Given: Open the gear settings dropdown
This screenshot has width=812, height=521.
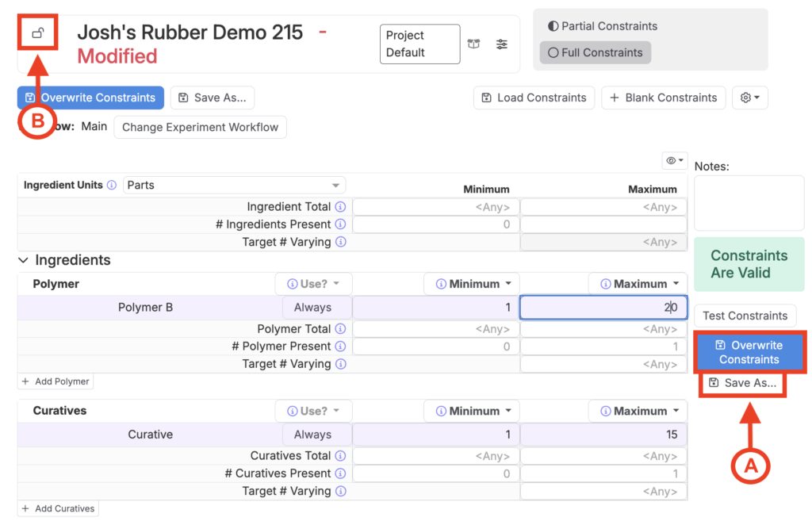Looking at the screenshot, I should point(749,98).
